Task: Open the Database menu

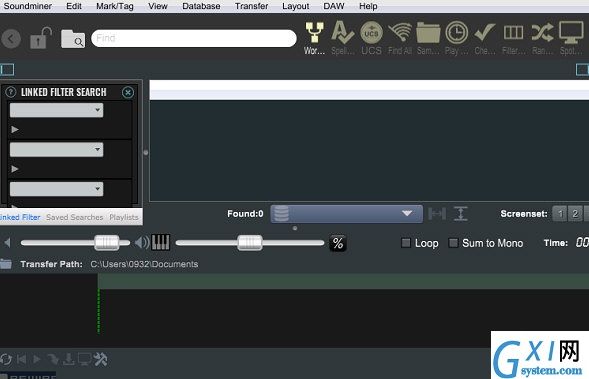Action: coord(201,6)
